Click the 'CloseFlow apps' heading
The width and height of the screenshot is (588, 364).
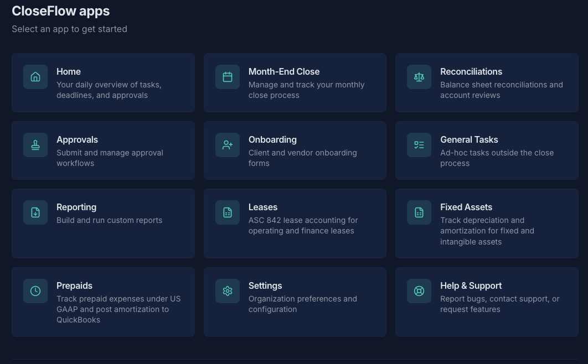(x=61, y=11)
